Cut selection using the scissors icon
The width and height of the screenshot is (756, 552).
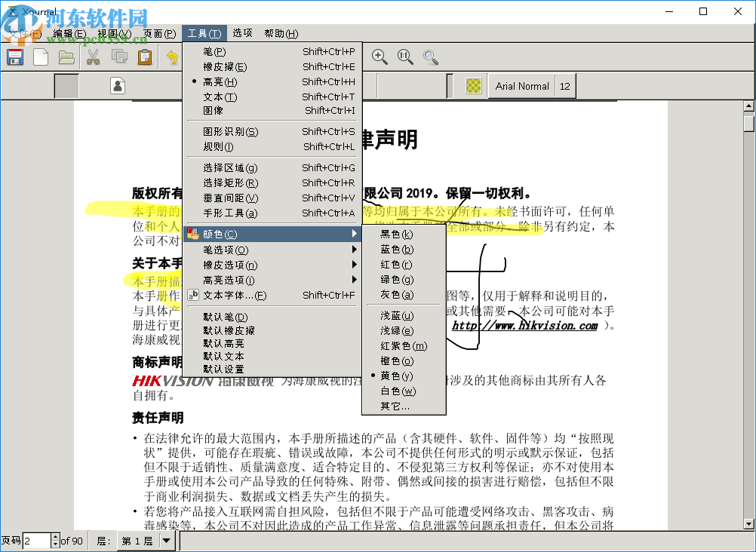(x=93, y=57)
